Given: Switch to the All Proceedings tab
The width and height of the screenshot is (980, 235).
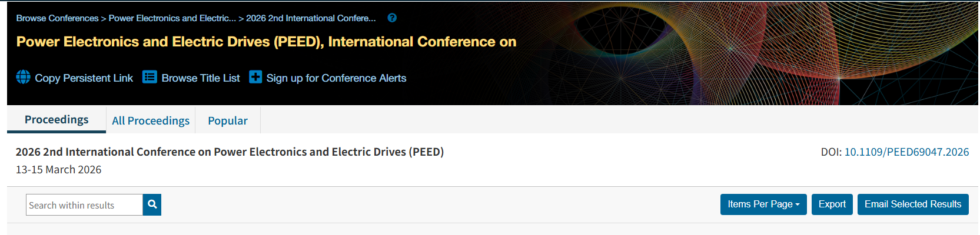Looking at the screenshot, I should [151, 120].
